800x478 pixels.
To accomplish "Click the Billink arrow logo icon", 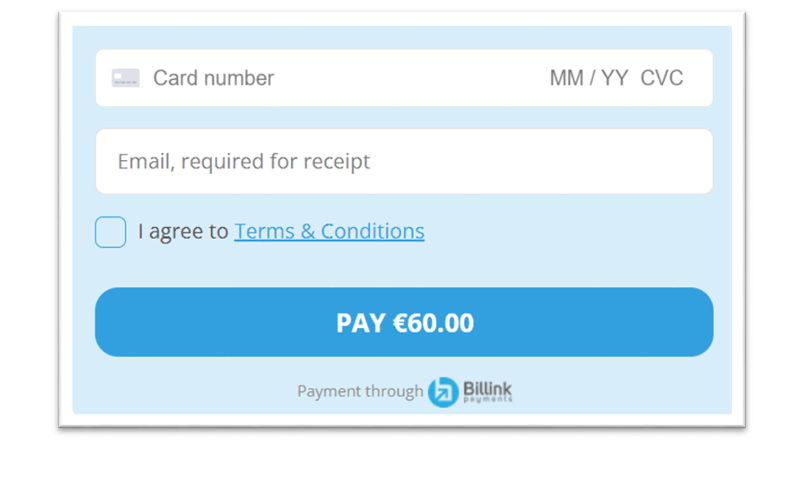I will [x=443, y=392].
